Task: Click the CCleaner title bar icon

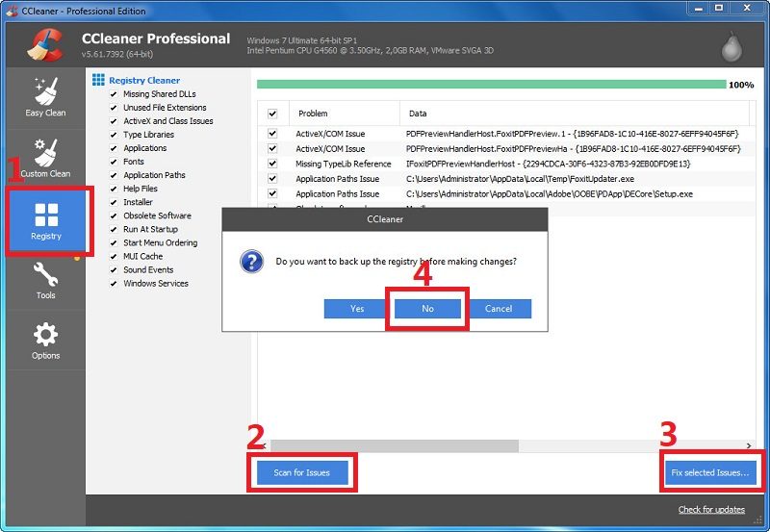Action: point(13,11)
